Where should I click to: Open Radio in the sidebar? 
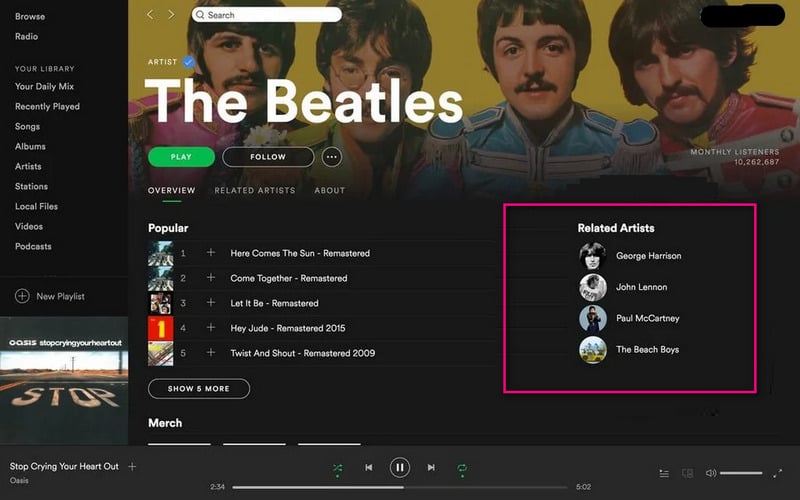[x=27, y=36]
